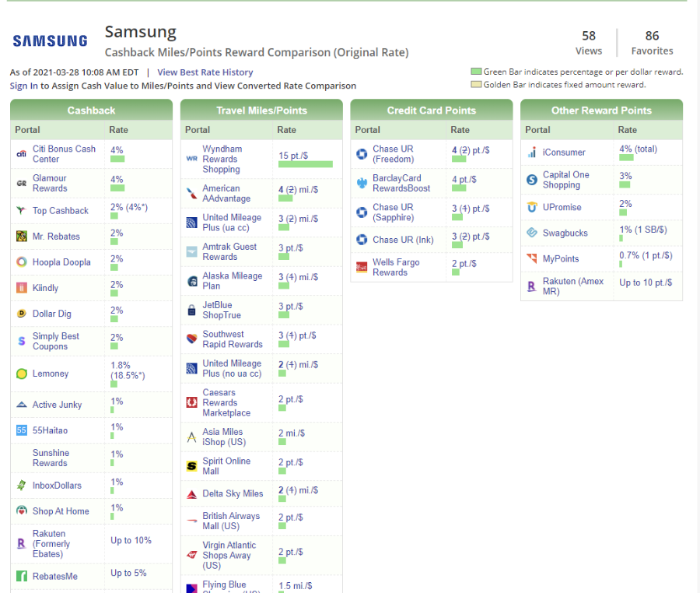Click the Alaska Mileage Plan icon
700x593 pixels.
pos(191,281)
